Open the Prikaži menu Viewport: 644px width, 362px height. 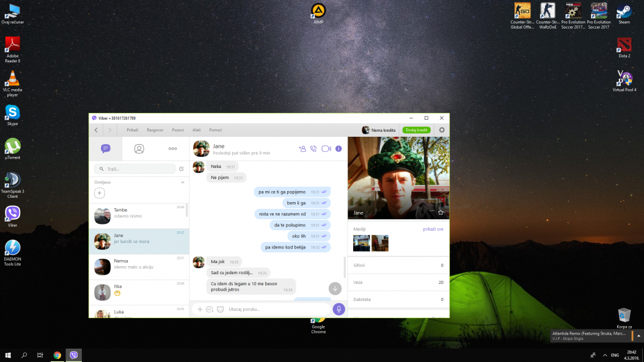coord(132,130)
